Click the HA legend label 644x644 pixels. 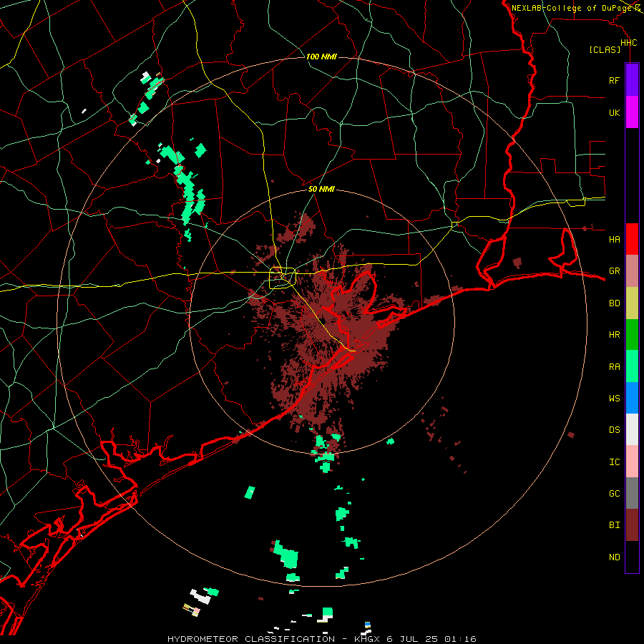[x=614, y=240]
